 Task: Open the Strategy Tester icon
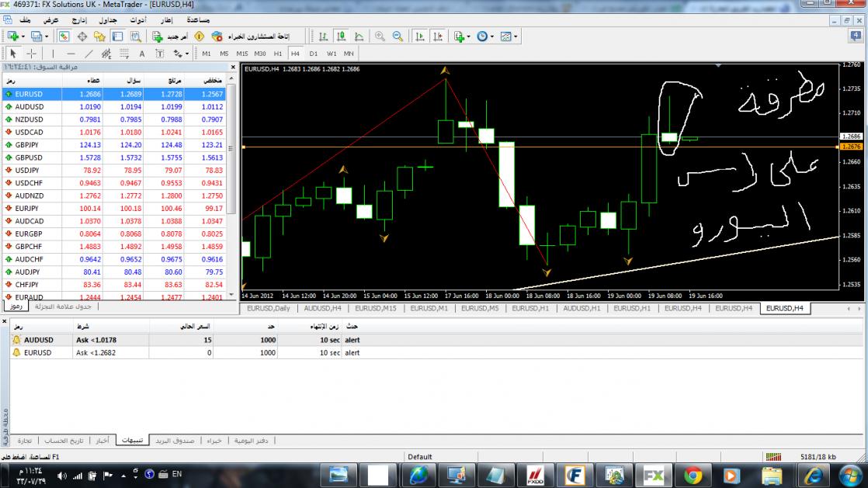pyautogui.click(x=136, y=36)
